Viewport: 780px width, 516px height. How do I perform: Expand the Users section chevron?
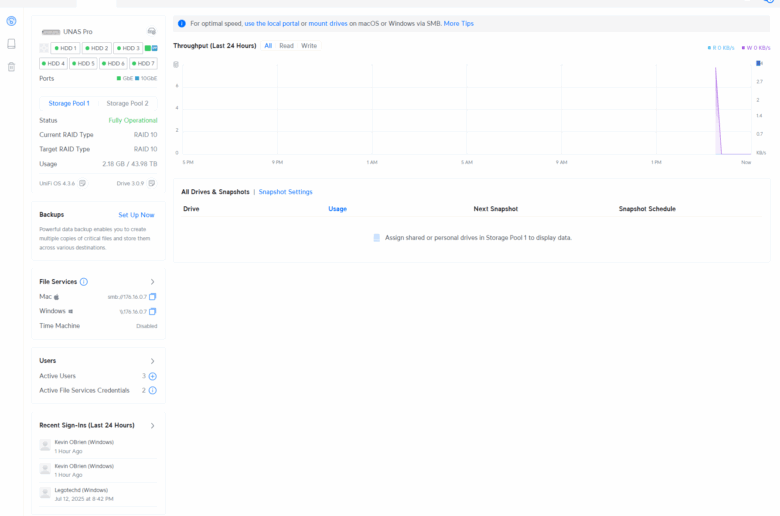pos(152,361)
